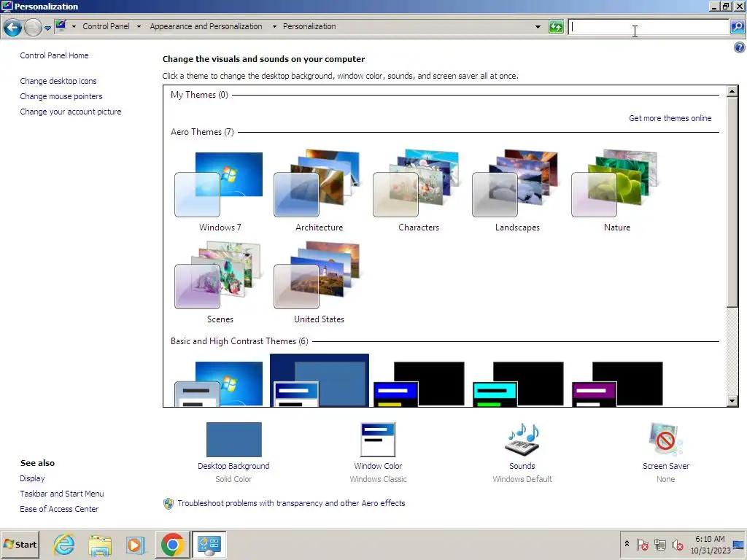
Task: Pick the purple high contrast theme thumbnail
Action: pos(617,384)
